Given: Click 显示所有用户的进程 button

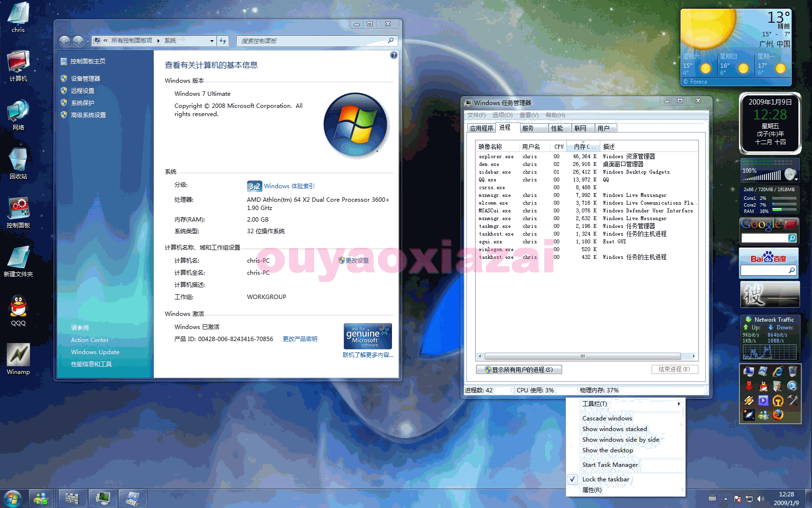Looking at the screenshot, I should (519, 370).
